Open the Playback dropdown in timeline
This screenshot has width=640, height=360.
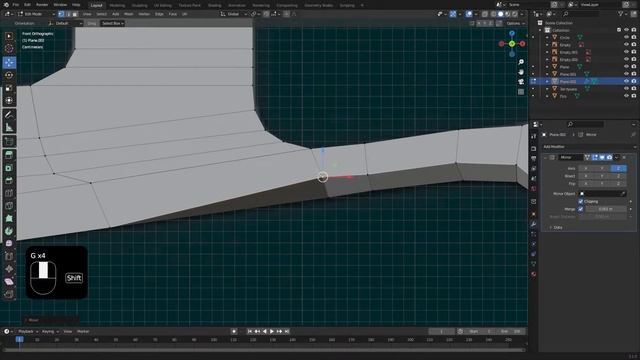28,331
